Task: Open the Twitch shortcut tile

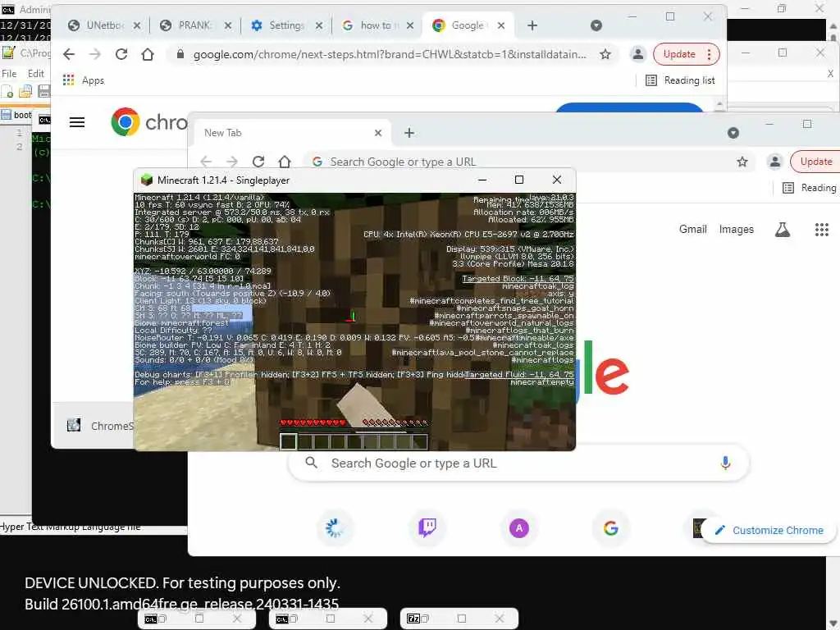Action: coord(427,528)
